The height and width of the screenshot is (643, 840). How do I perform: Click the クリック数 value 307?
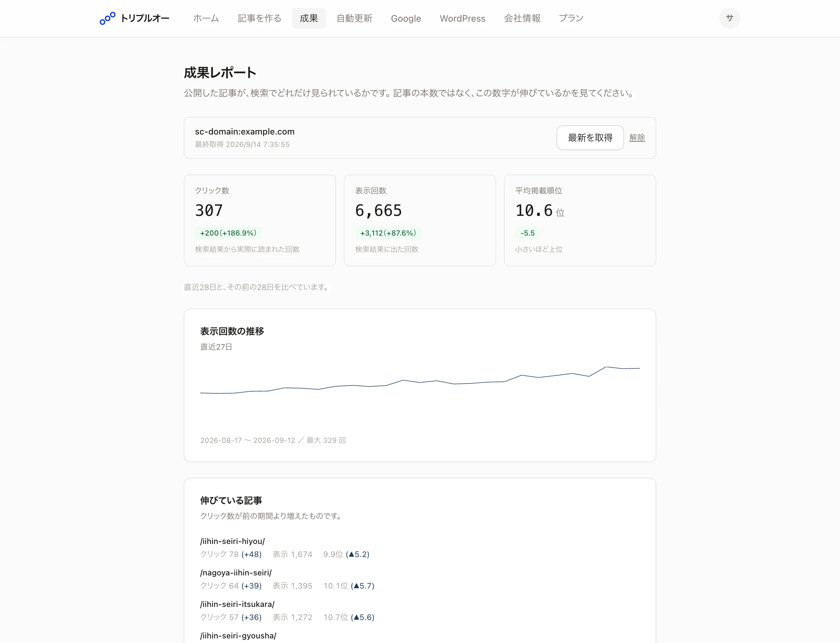tap(209, 211)
